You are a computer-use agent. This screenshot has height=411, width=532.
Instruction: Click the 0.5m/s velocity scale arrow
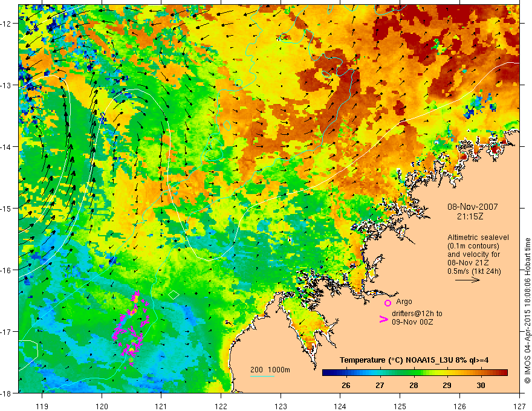point(467,280)
